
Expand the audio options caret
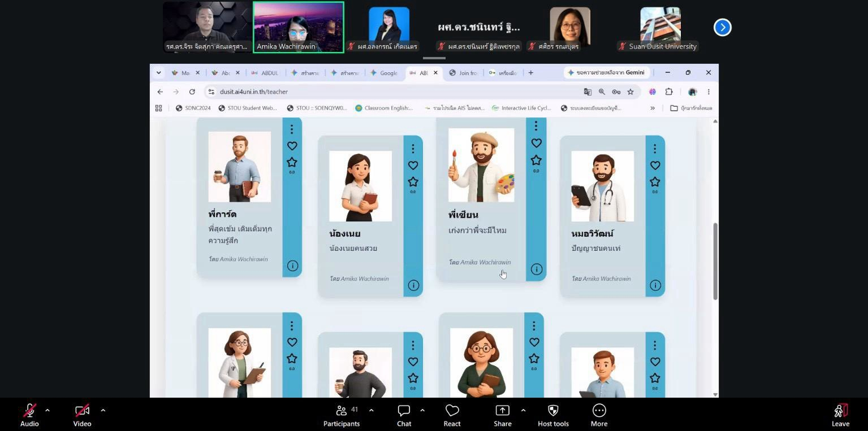(x=47, y=410)
